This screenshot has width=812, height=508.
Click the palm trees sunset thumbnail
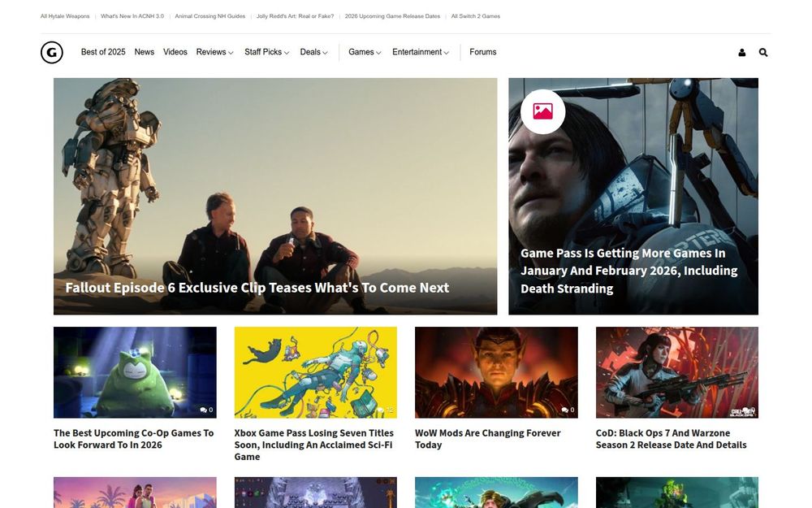[135, 493]
